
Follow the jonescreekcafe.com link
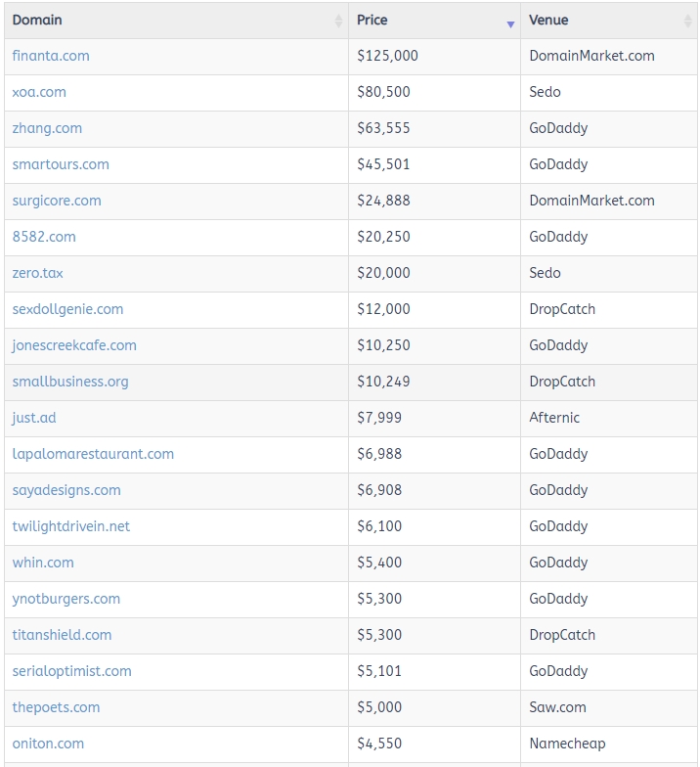(74, 345)
